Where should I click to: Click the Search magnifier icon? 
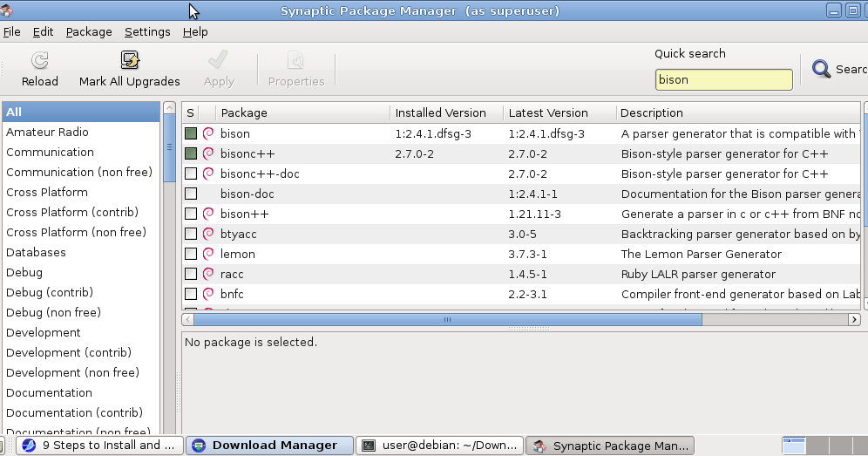(x=821, y=69)
